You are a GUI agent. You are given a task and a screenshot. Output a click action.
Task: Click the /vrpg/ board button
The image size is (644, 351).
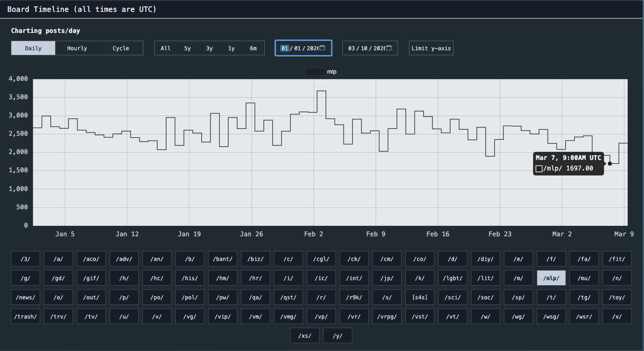(387, 316)
